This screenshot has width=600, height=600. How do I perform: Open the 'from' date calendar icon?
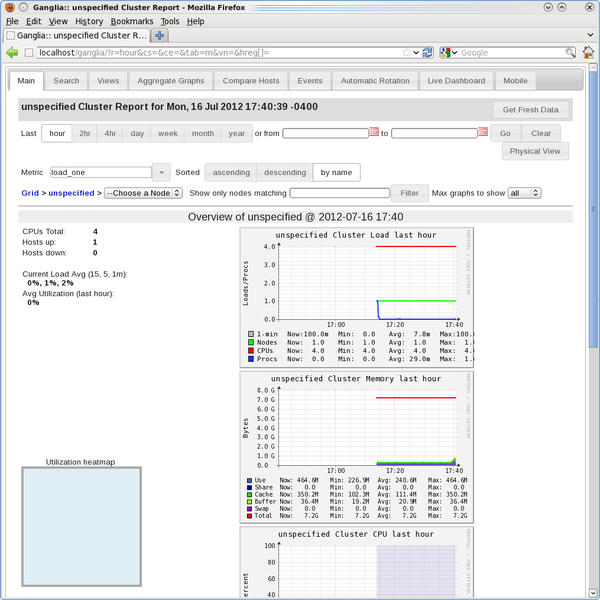(374, 132)
